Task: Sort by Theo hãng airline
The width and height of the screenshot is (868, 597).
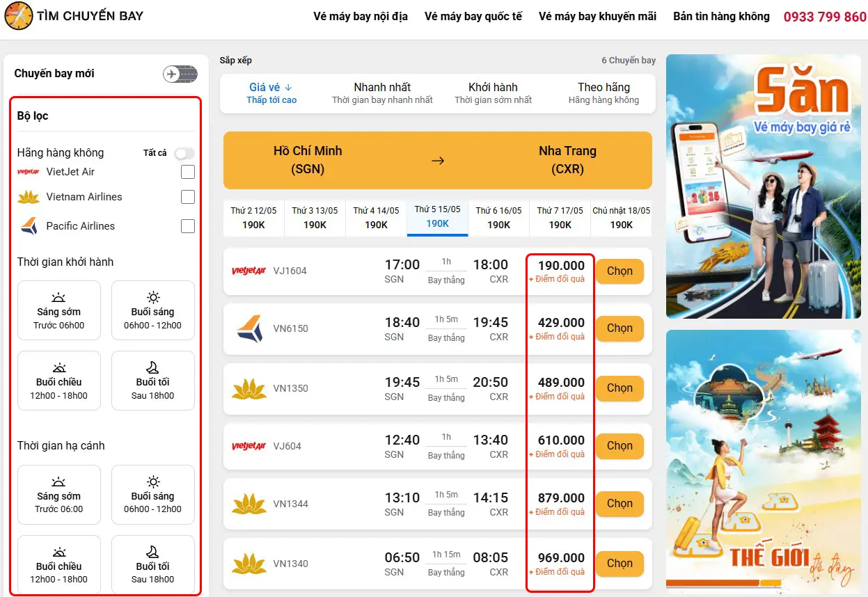Action: [x=603, y=93]
